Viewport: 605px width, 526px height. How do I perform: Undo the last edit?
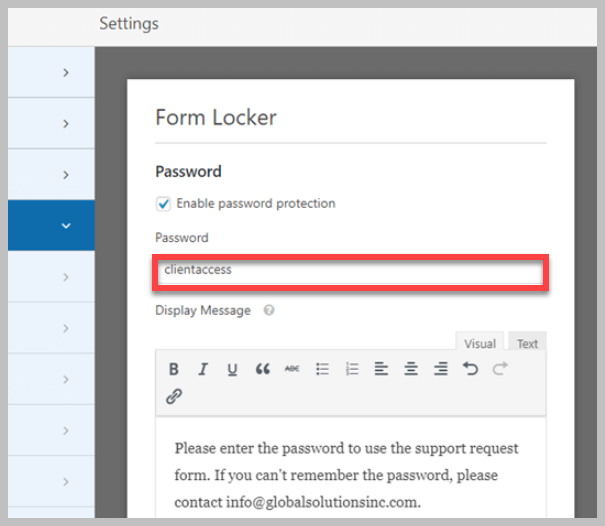click(x=470, y=369)
